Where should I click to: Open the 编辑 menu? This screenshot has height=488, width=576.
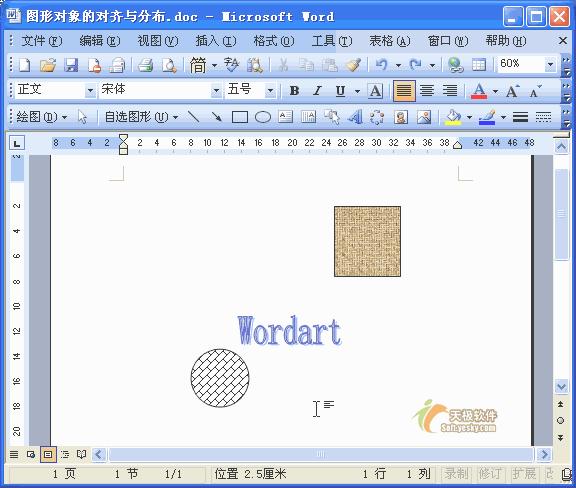pos(100,40)
